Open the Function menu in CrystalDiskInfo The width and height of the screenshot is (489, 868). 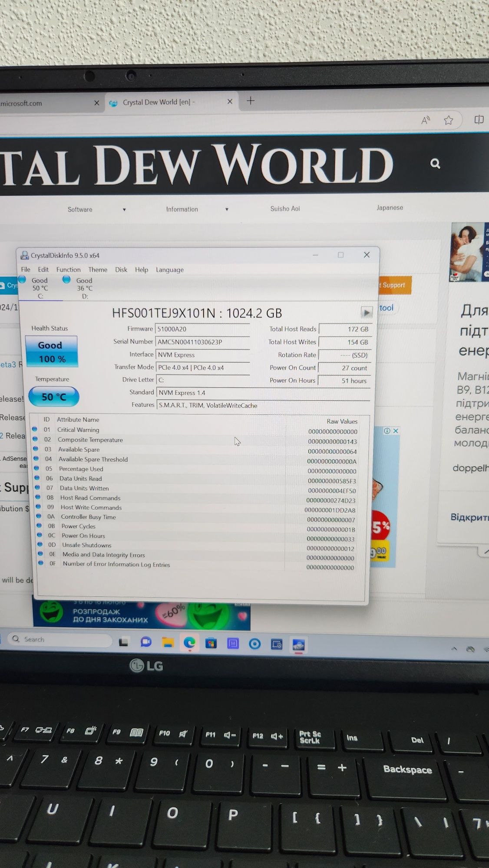click(68, 270)
